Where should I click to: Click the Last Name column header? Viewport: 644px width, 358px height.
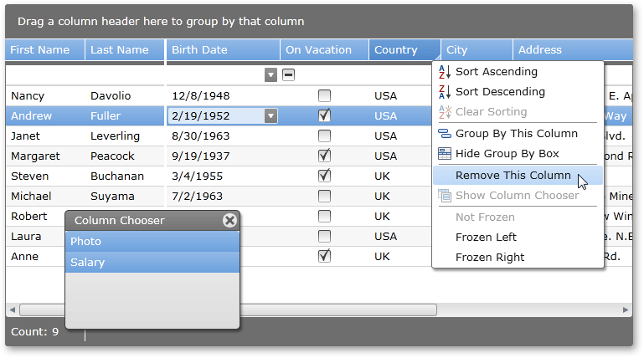pos(120,50)
